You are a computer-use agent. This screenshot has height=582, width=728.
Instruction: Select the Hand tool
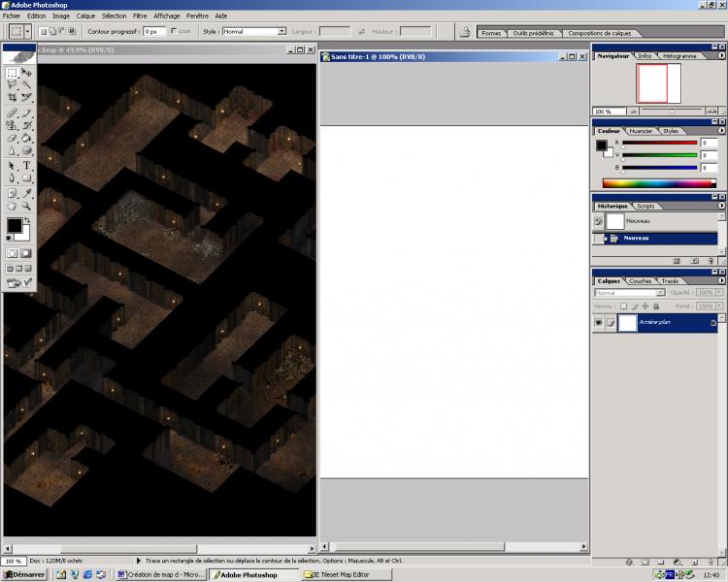pos(12,206)
